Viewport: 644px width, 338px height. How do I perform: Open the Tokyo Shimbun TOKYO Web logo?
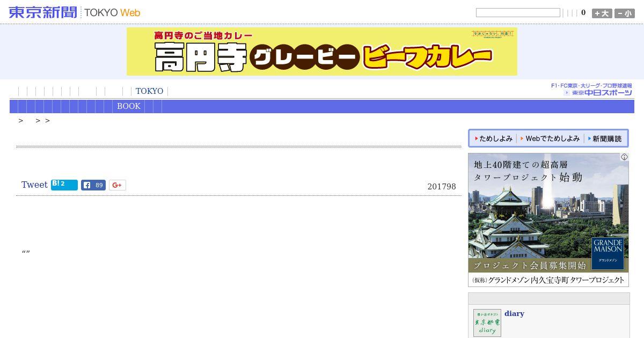75,12
